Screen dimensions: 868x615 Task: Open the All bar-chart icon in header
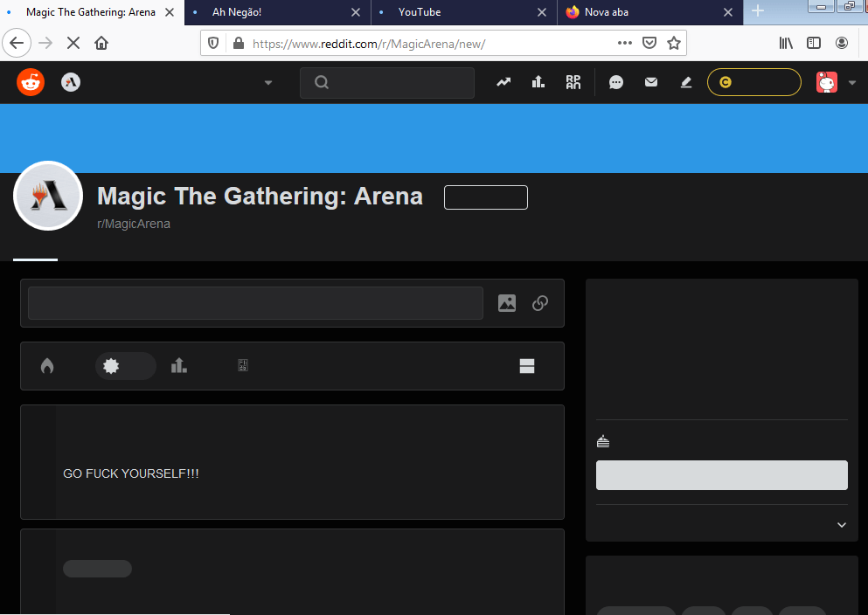(x=538, y=82)
